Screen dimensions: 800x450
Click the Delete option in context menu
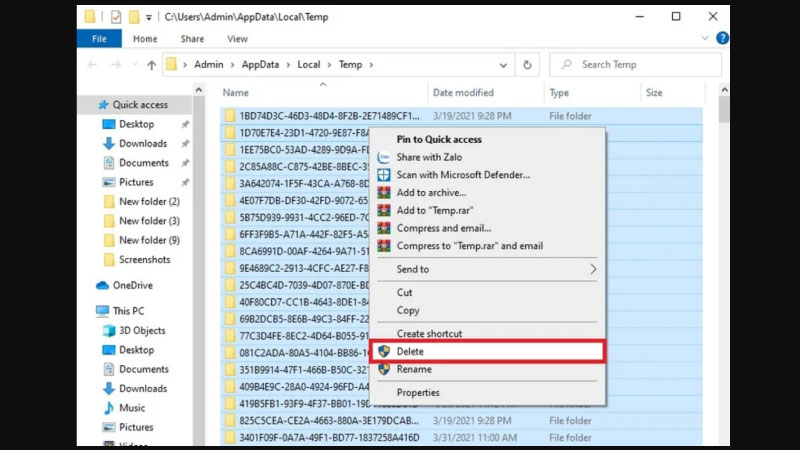click(410, 352)
